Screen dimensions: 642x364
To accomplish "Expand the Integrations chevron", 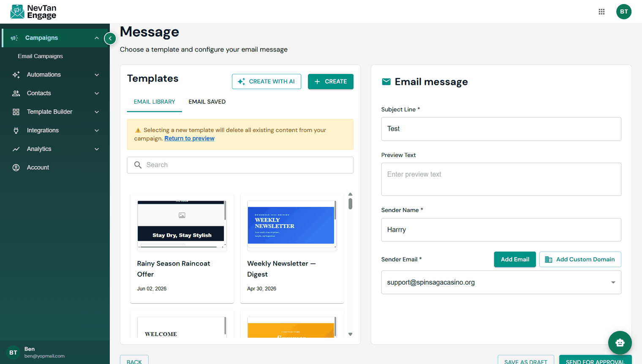I will click(97, 130).
